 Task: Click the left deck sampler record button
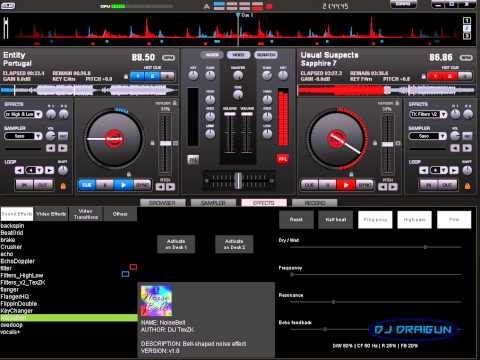(63, 136)
